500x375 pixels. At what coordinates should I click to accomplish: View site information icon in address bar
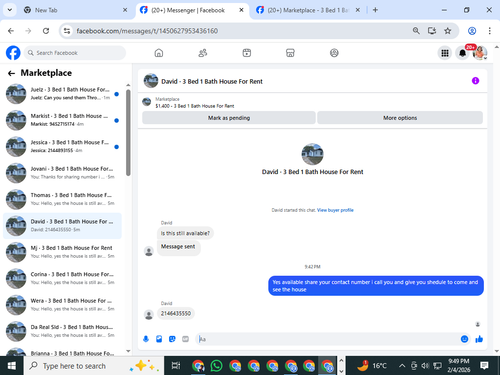click(x=67, y=31)
